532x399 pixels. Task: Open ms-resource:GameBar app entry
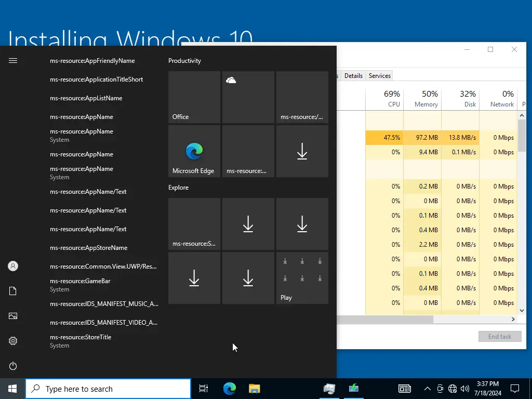[80, 285]
